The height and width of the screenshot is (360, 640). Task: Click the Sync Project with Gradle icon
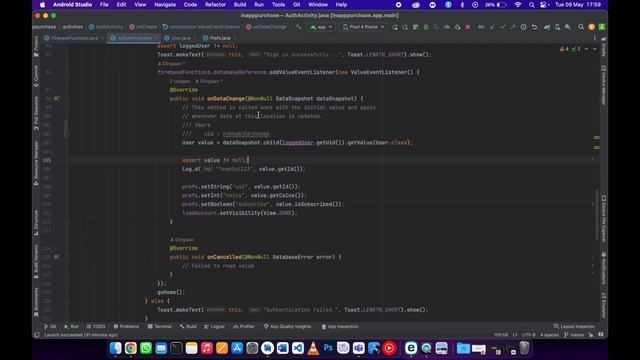coord(547,27)
